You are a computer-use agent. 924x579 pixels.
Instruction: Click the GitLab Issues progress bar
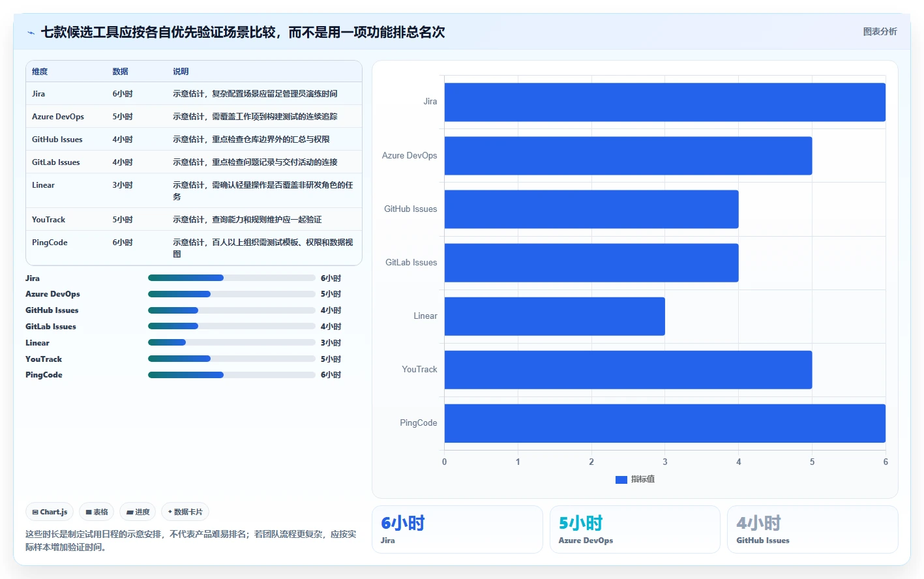pos(231,326)
